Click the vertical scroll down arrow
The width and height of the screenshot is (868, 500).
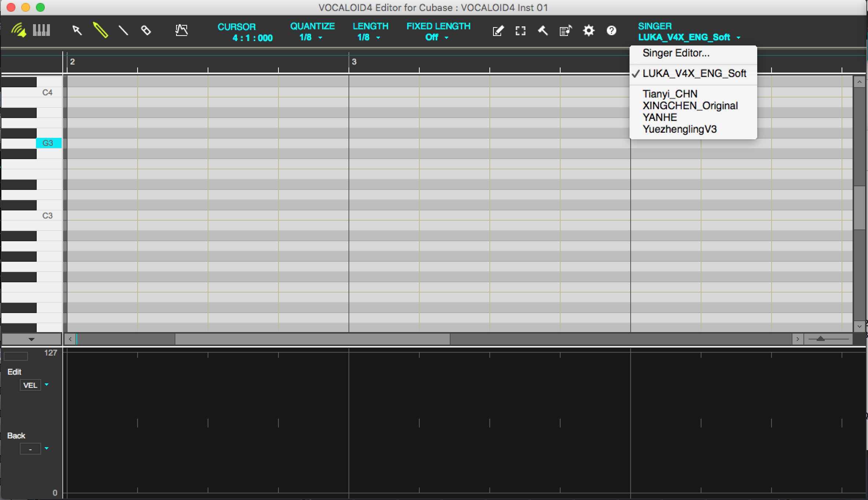tap(859, 326)
